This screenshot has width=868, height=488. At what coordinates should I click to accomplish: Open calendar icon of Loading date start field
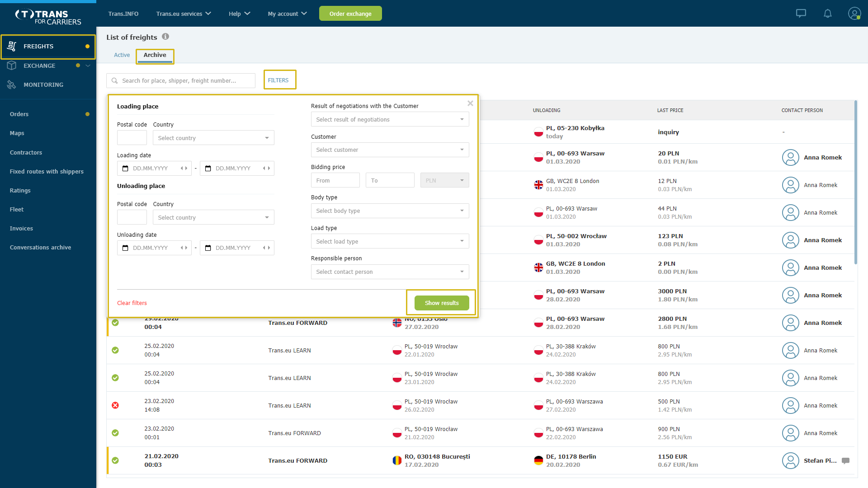125,168
